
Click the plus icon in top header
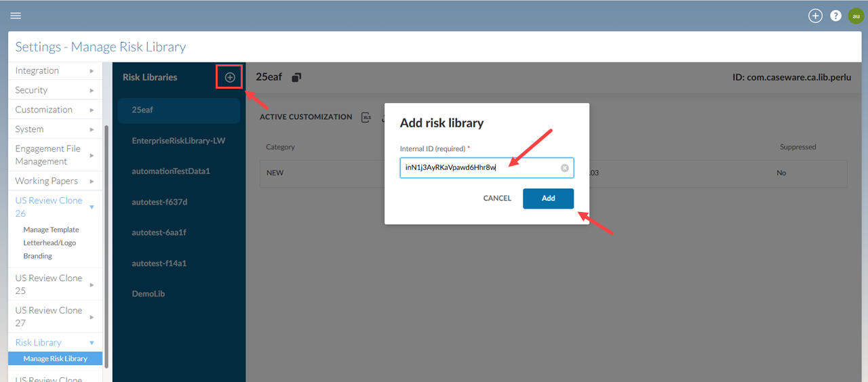click(815, 16)
